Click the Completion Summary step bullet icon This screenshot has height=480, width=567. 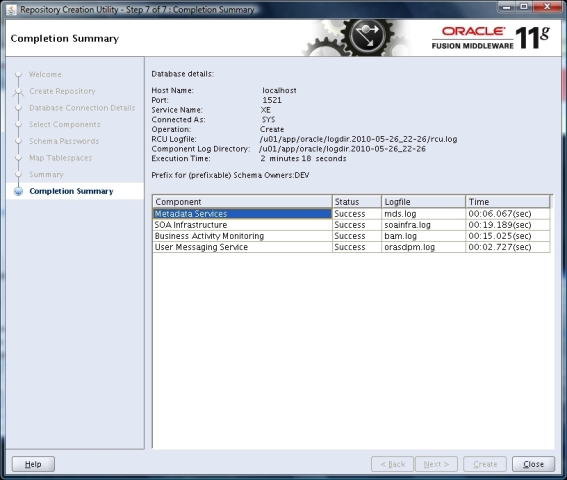pos(18,191)
